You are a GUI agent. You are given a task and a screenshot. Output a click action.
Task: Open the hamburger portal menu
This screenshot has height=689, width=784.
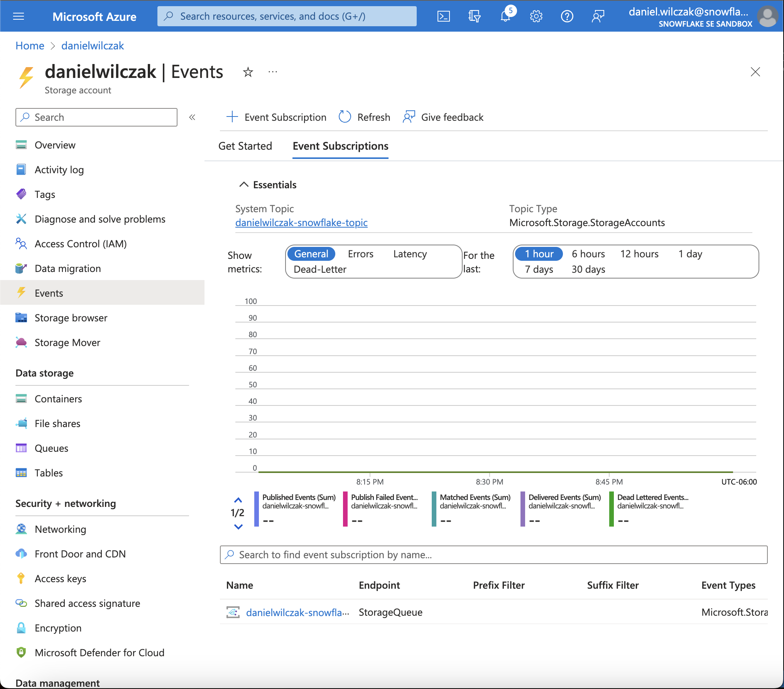[x=19, y=16]
